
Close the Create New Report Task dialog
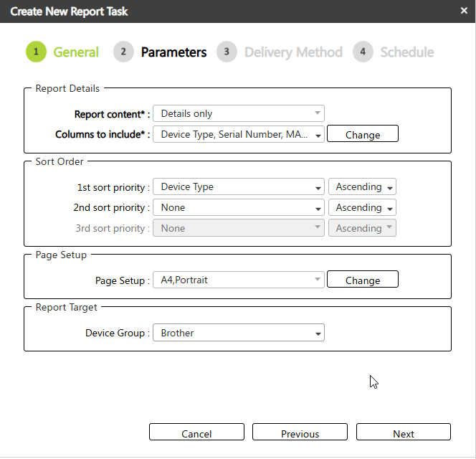coord(463,11)
